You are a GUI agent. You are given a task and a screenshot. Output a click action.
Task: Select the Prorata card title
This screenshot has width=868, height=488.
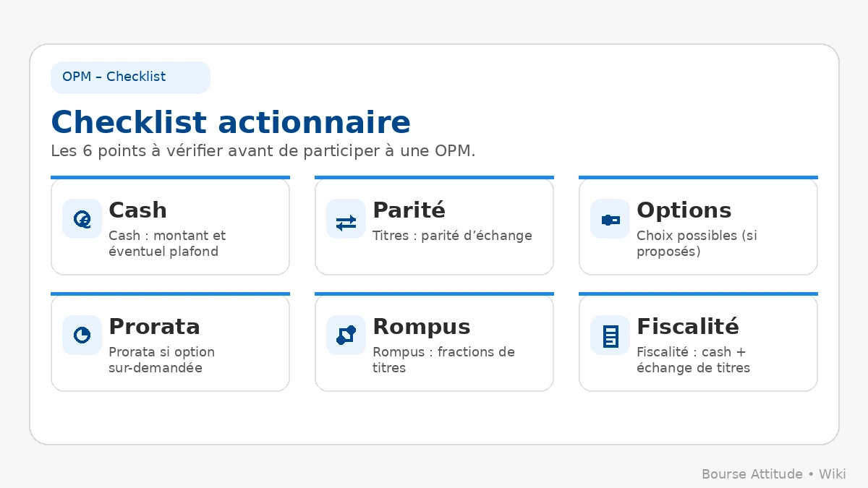tap(154, 327)
